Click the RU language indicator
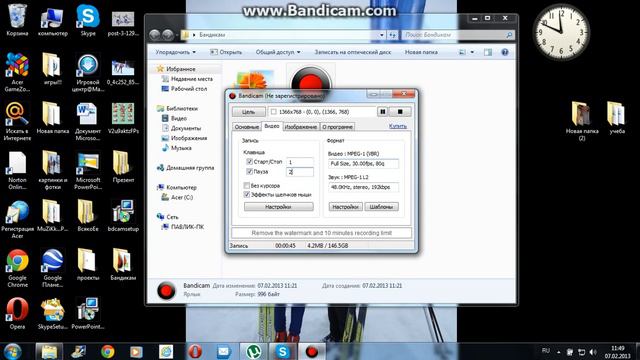 tap(545, 351)
